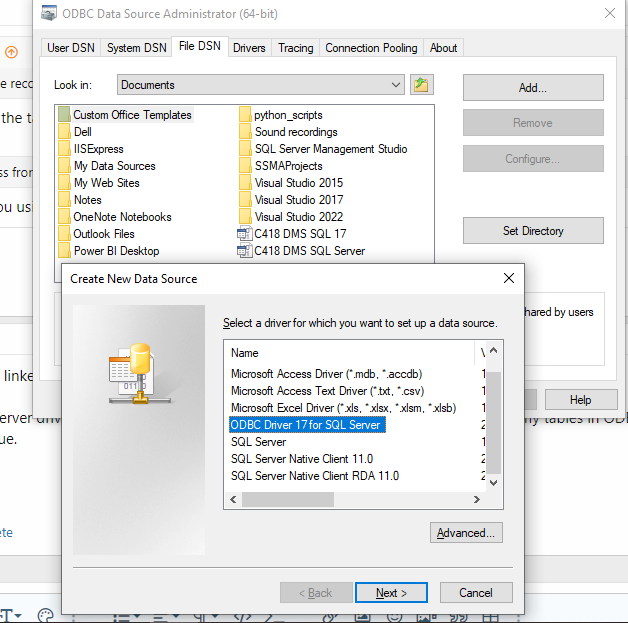Select ODBC Driver 17 for SQL Server
628x623 pixels.
pyautogui.click(x=307, y=425)
